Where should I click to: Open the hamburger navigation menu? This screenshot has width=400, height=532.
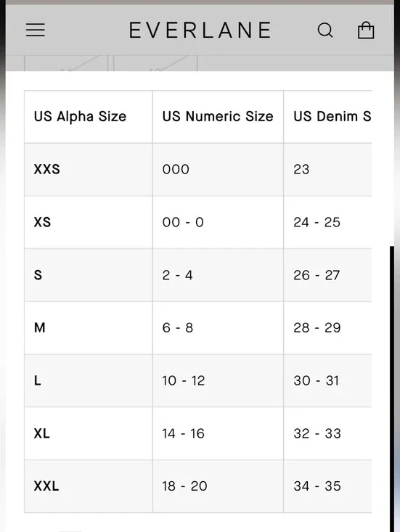36,30
